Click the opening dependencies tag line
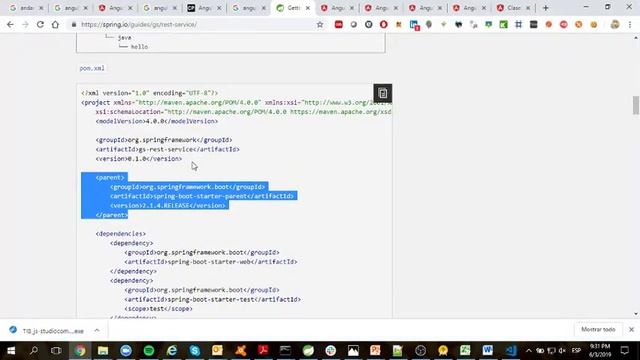 tap(120, 234)
